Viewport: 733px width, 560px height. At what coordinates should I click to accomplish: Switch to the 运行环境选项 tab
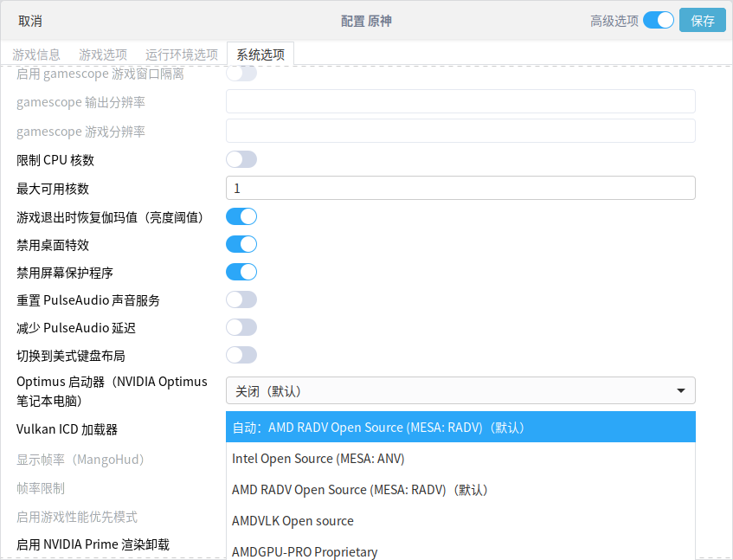(x=181, y=54)
